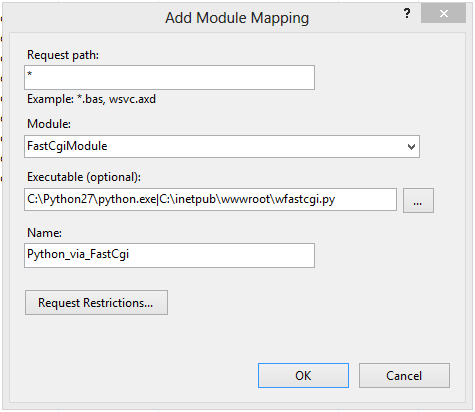The height and width of the screenshot is (412, 475).
Task: Close the Add Module Mapping dialog
Action: click(443, 13)
